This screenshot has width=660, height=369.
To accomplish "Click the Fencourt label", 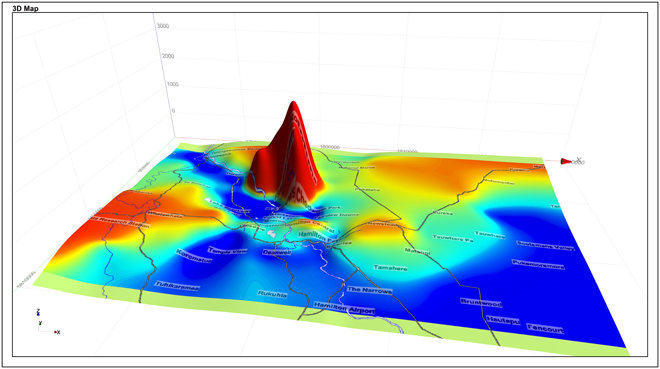I will click(545, 329).
